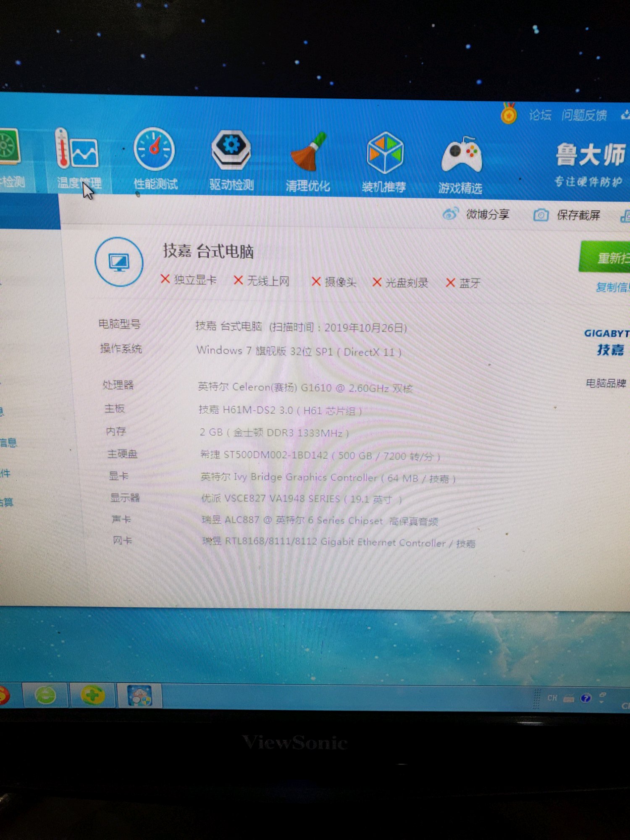Open 清理优化 cleanup optimization
Image resolution: width=630 pixels, height=840 pixels.
coord(308,162)
